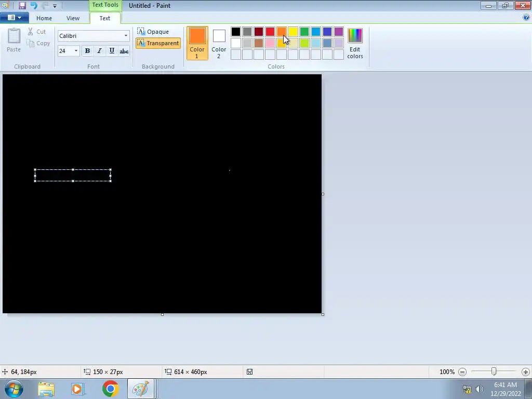Switch to the View ribbon tab
Image resolution: width=532 pixels, height=399 pixels.
(73, 18)
